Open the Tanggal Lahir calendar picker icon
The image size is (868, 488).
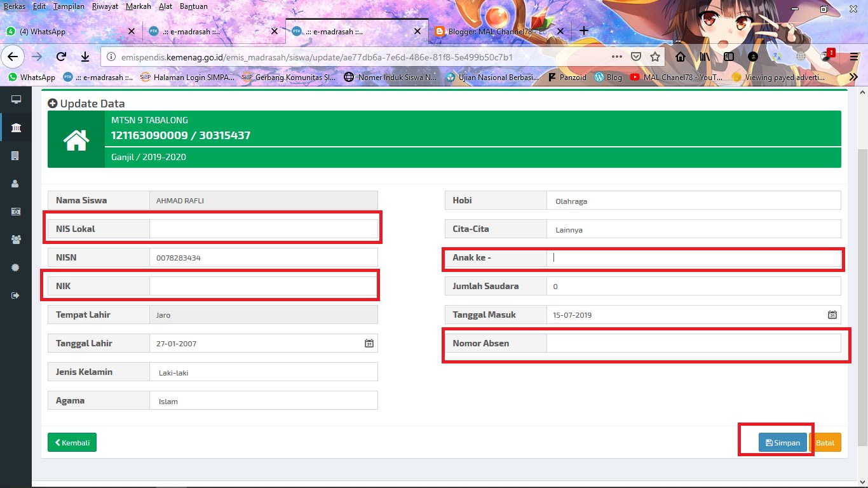369,342
